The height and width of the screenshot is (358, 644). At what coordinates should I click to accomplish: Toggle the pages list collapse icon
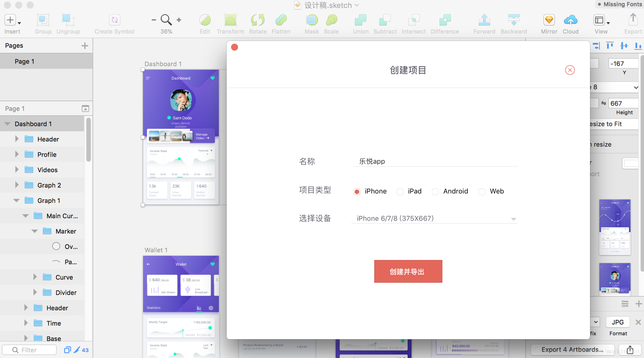(86, 108)
